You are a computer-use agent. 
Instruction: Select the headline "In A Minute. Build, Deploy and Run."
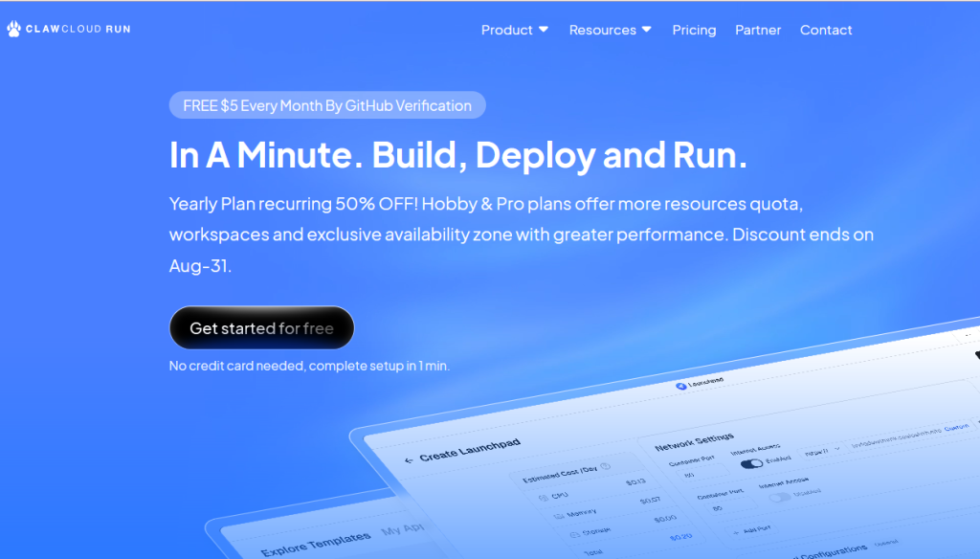458,154
